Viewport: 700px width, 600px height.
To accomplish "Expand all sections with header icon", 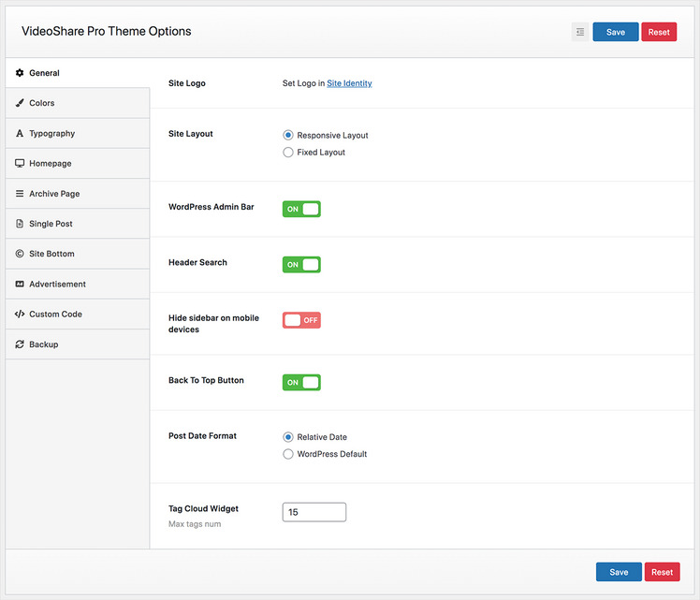I will [x=580, y=32].
